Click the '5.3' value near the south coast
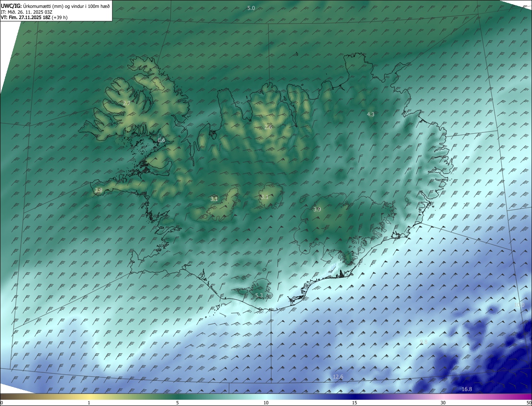Viewport: 532px width, 406px height. pos(259,296)
